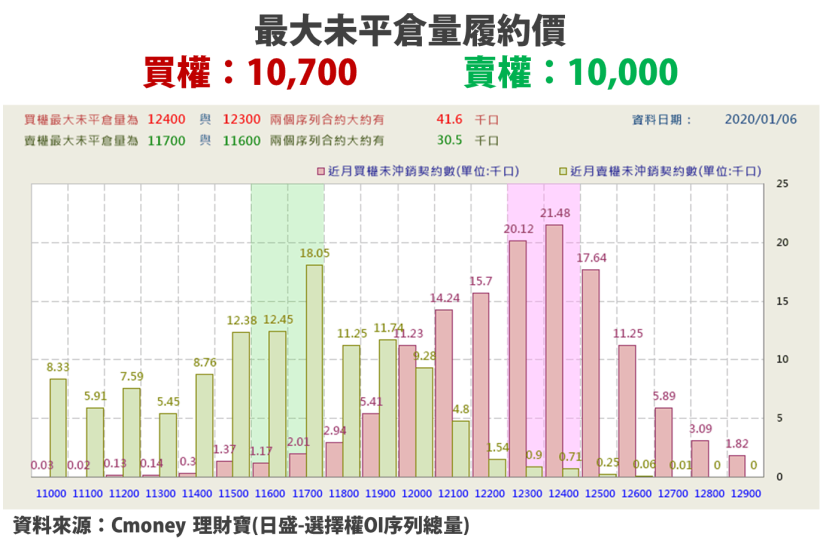Screen dimensions: 820x550
Task: Click the pink bar labeled 17.64
Action: [x=591, y=373]
